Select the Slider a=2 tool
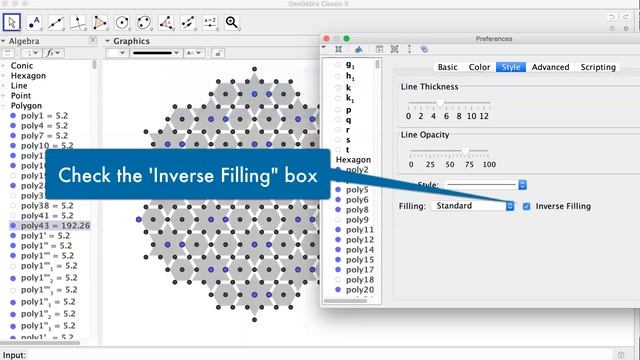The width and height of the screenshot is (640, 360). coord(210,22)
